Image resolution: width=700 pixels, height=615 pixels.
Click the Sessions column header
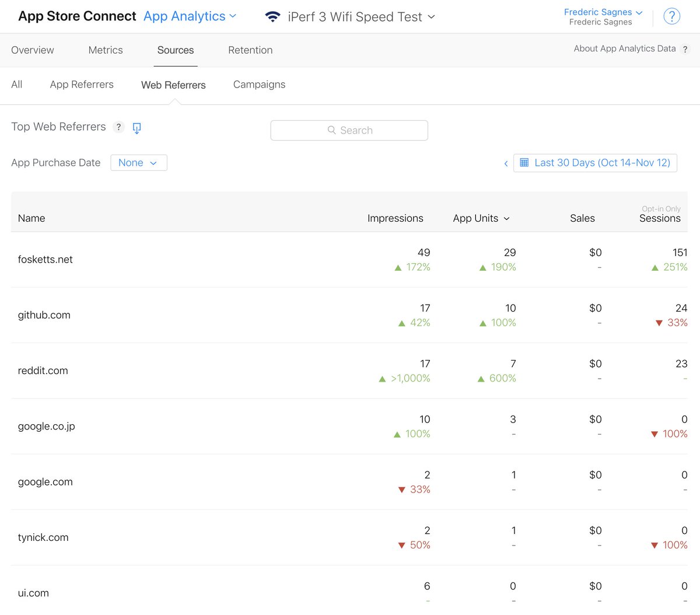coord(660,218)
